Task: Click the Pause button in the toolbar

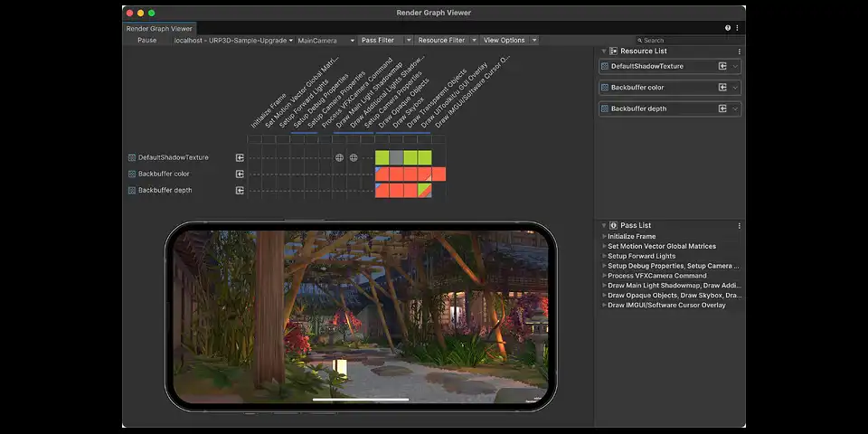Action: click(x=146, y=41)
